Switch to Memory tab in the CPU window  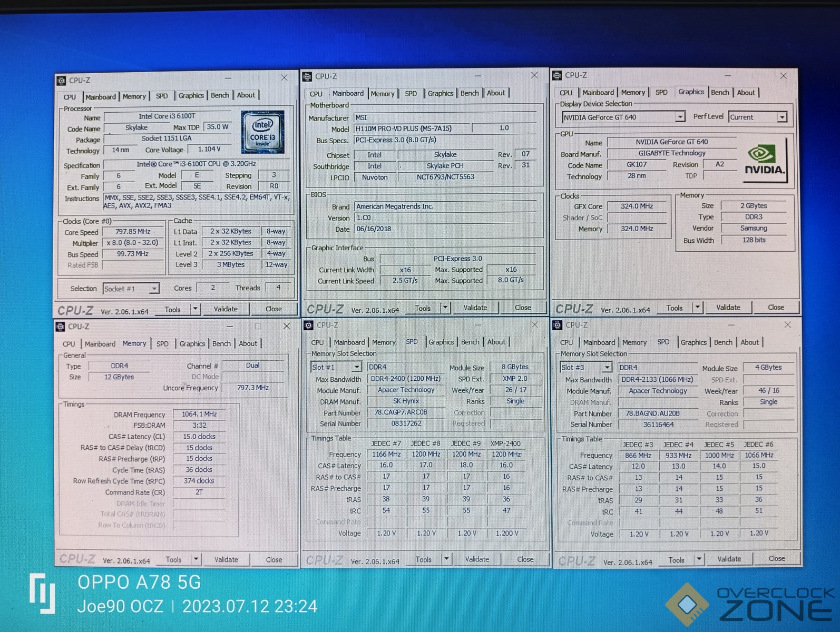[134, 96]
